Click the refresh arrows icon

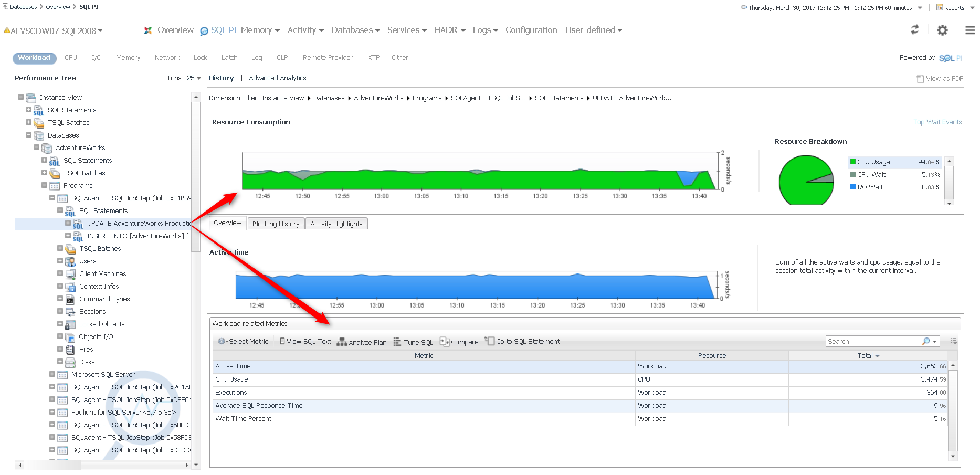pyautogui.click(x=914, y=30)
